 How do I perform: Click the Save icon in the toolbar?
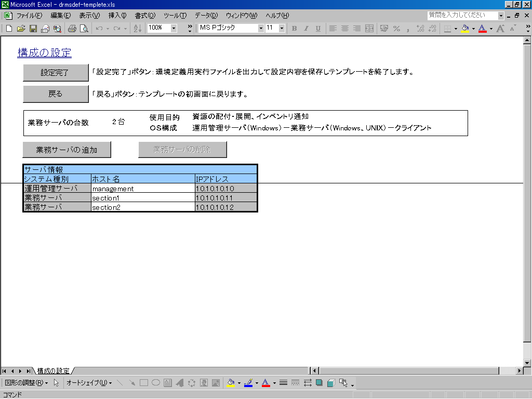point(33,29)
